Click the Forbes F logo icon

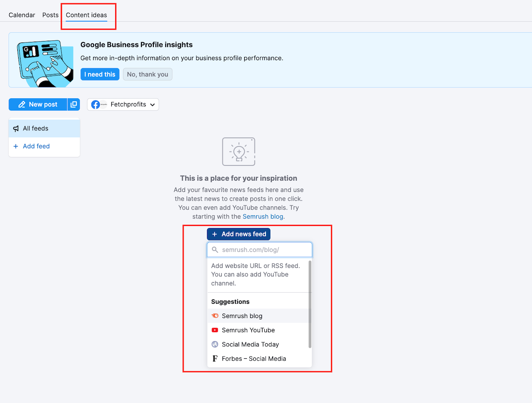(x=215, y=358)
